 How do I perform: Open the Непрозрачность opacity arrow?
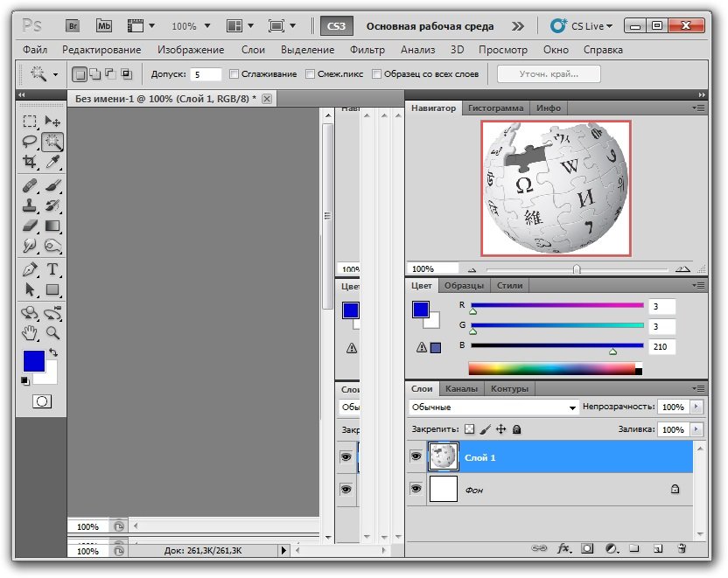click(x=696, y=407)
